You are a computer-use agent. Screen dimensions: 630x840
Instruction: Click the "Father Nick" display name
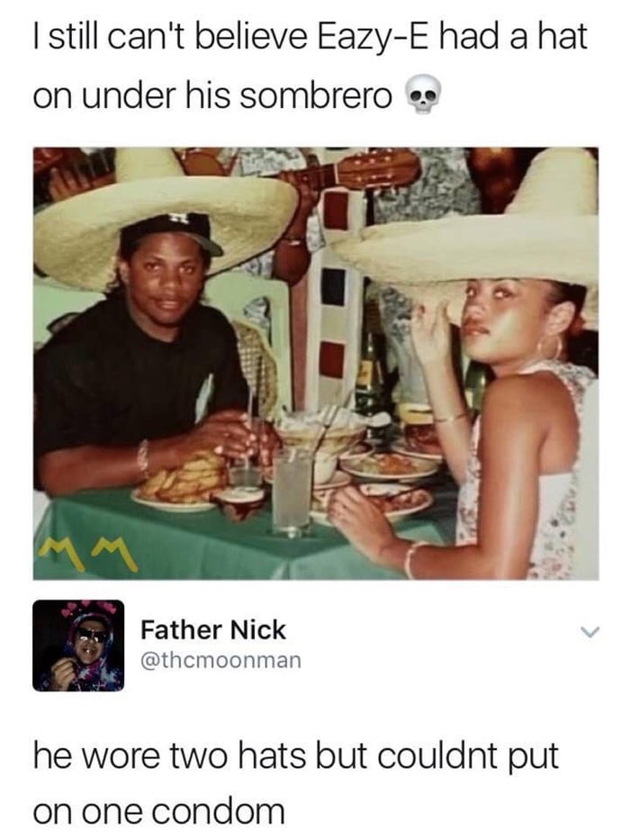coord(212,629)
